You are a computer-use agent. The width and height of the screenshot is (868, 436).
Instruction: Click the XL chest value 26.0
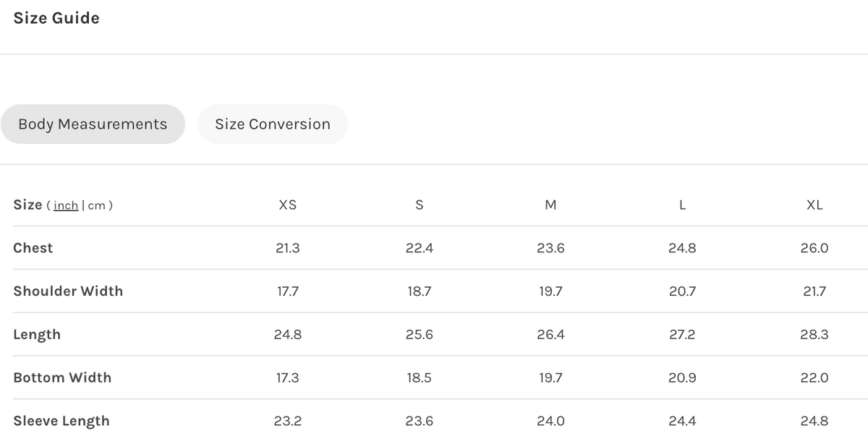[814, 248]
